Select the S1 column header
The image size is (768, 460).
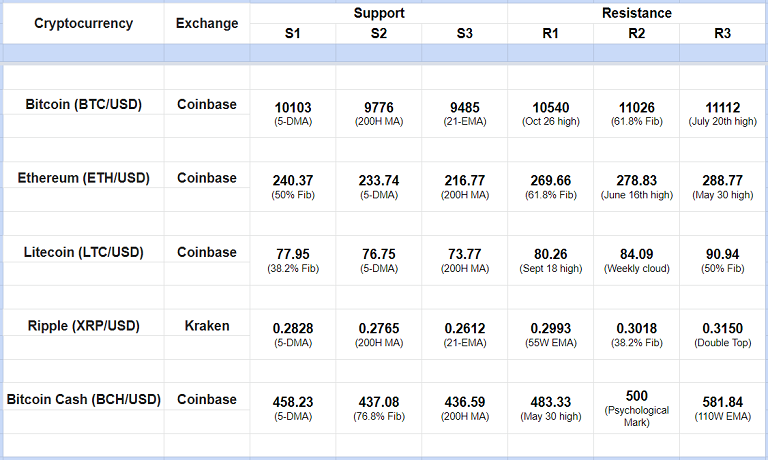pos(292,33)
